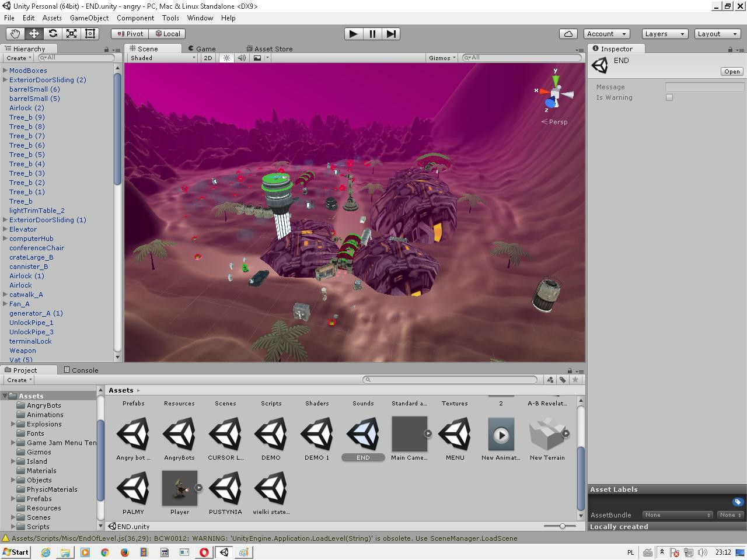747x560 pixels.
Task: Click the Message input field
Action: tap(704, 87)
